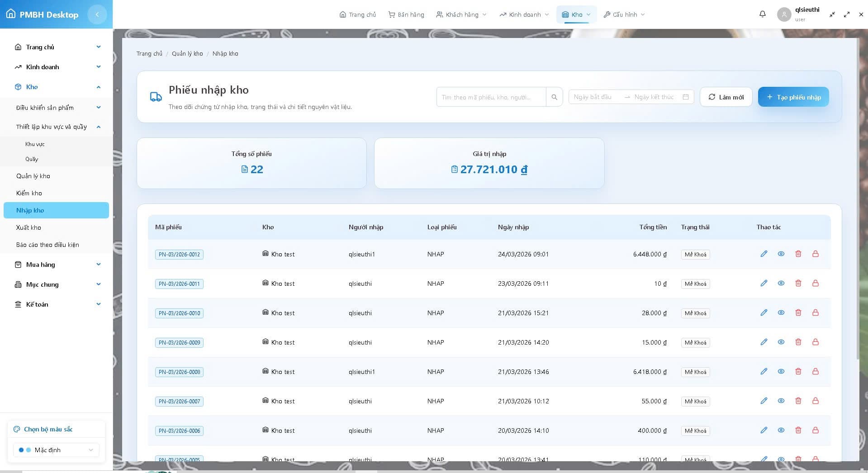Delete receipt PN-03/2026-0011 using trash icon
The height and width of the screenshot is (473, 868).
tap(798, 283)
